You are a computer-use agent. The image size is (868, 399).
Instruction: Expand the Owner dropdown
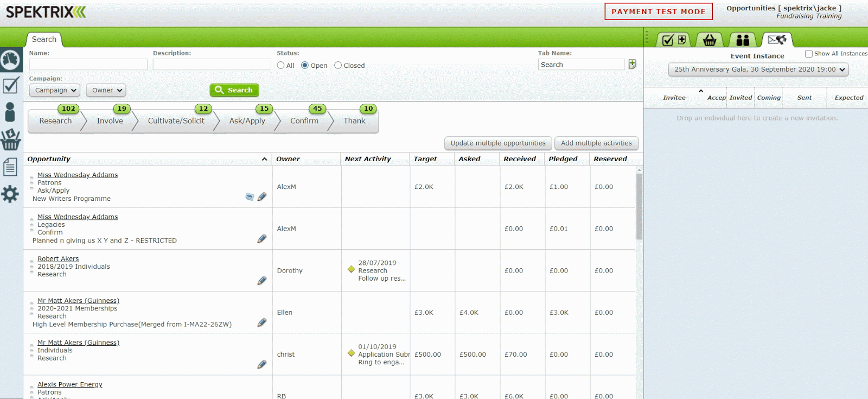point(106,90)
